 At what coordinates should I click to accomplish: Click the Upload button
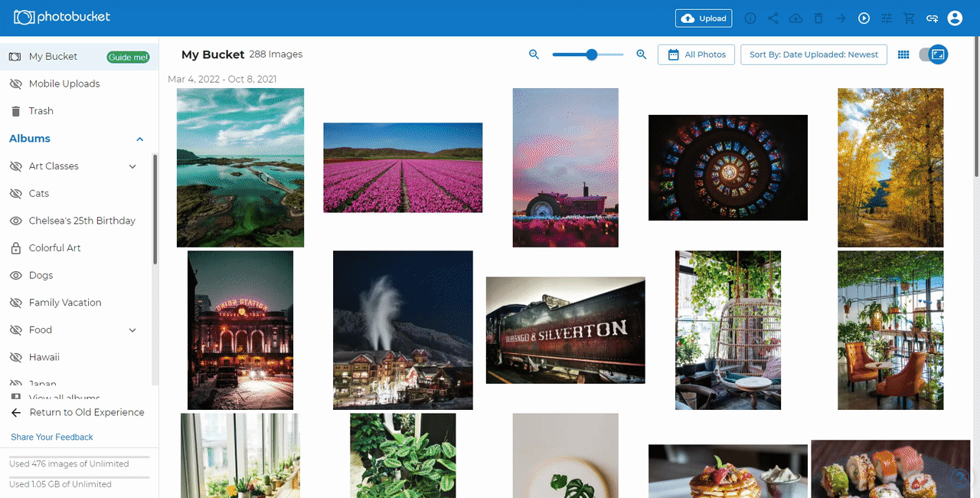point(704,18)
